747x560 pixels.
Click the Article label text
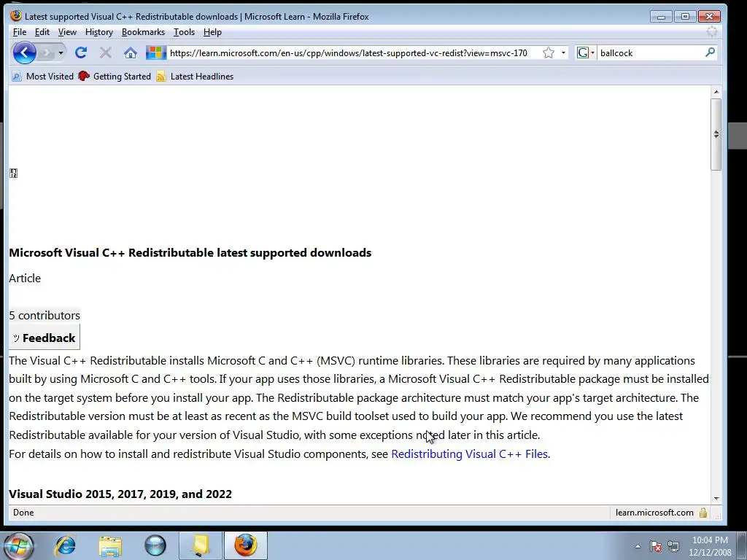(x=25, y=278)
